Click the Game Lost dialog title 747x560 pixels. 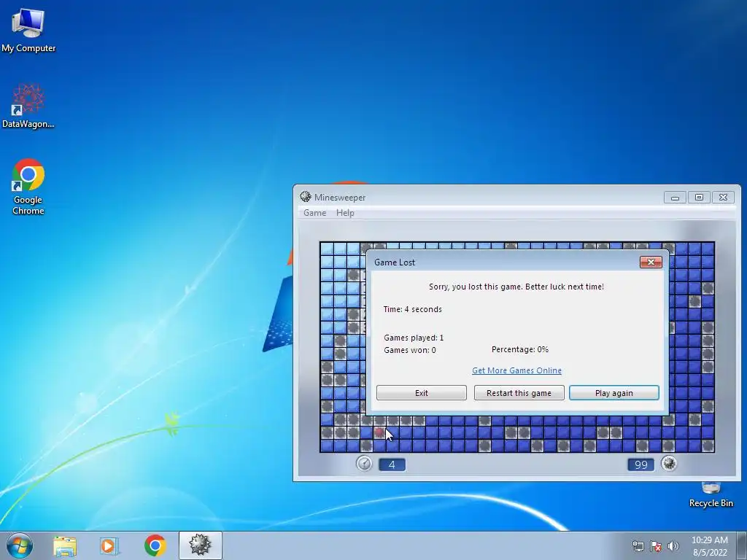(395, 262)
